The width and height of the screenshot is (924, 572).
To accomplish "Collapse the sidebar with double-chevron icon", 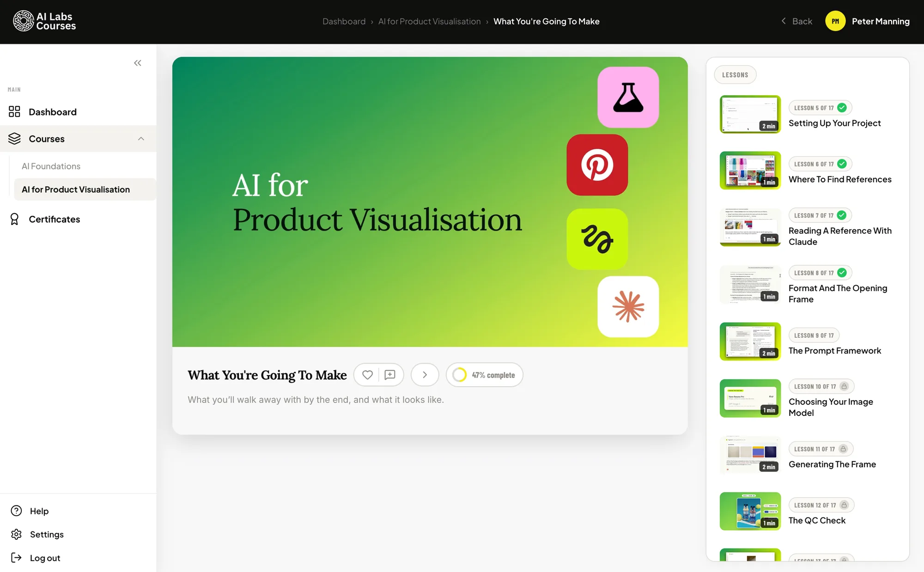I will [x=138, y=63].
